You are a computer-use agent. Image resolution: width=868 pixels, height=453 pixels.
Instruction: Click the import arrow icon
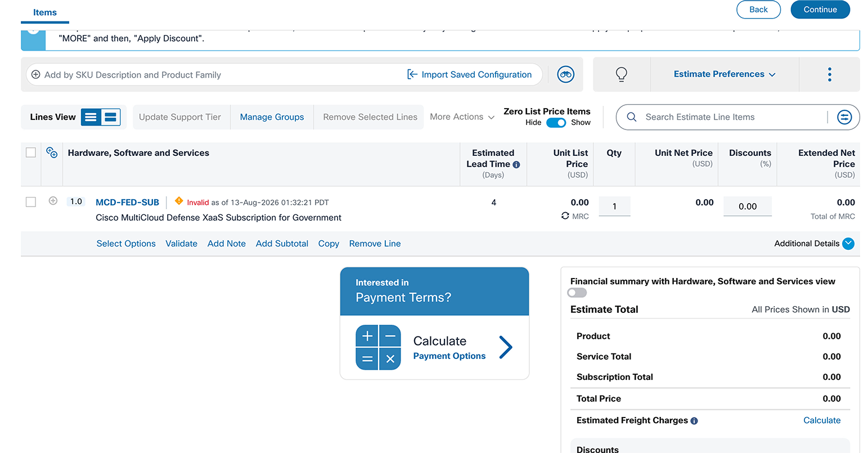[412, 74]
